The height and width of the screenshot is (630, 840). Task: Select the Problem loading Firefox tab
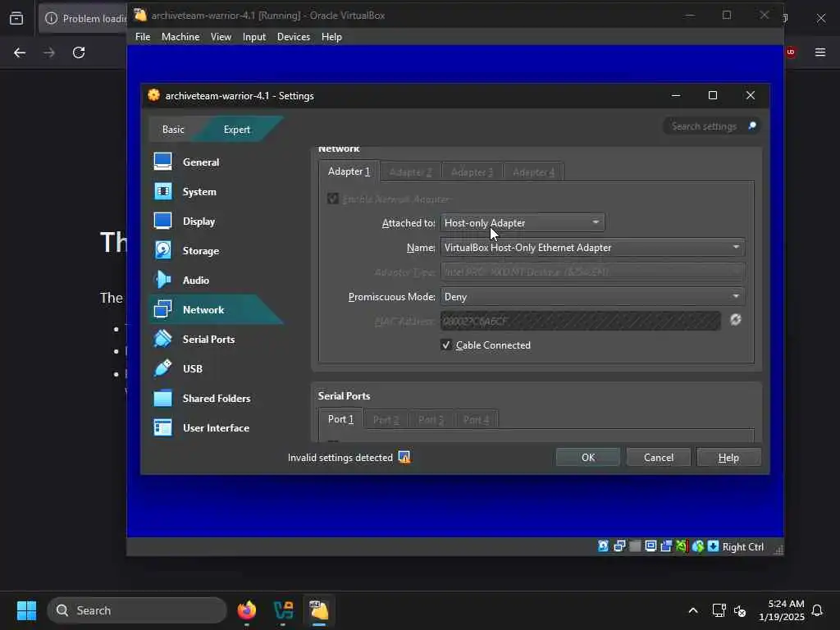[83, 18]
